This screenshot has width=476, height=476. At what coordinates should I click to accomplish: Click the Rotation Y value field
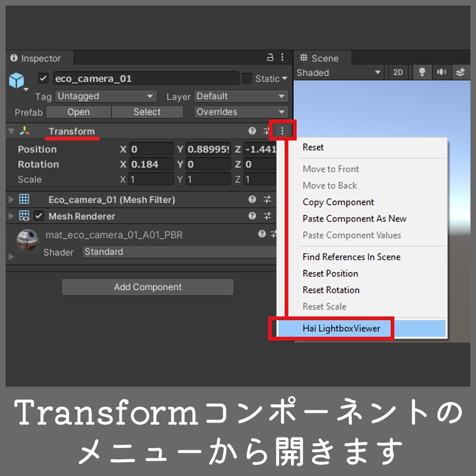pos(208,164)
